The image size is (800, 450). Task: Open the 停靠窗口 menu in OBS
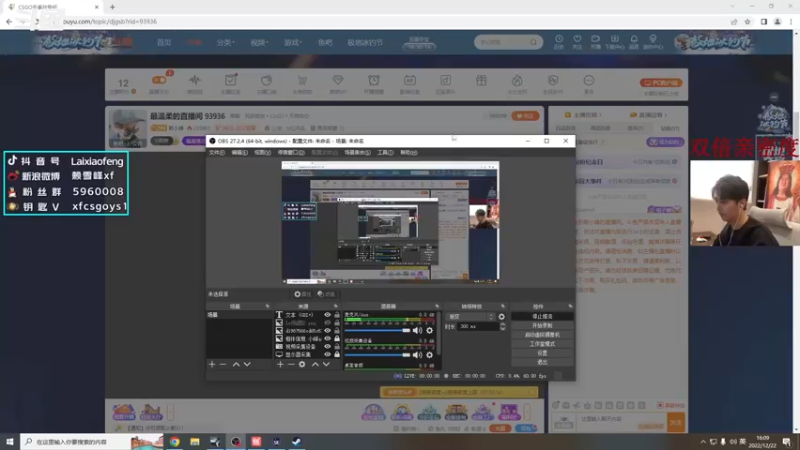291,153
